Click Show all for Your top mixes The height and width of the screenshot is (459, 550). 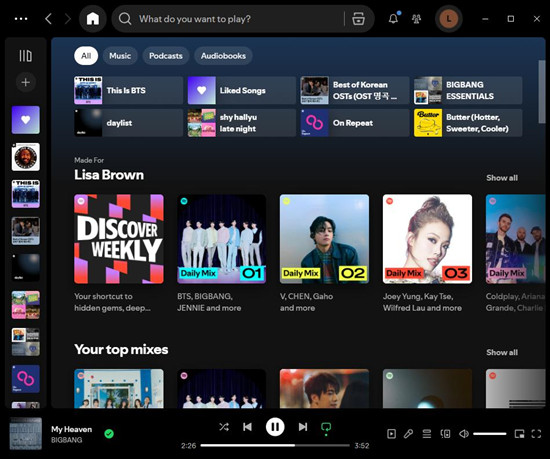point(502,352)
